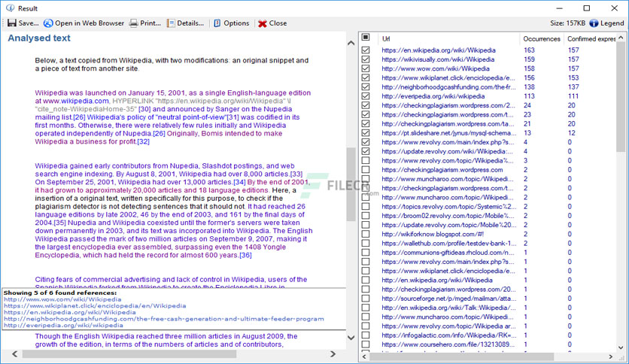The height and width of the screenshot is (364, 629).
Task: Click the down arrow of URL list scrollbar
Action: [x=621, y=347]
